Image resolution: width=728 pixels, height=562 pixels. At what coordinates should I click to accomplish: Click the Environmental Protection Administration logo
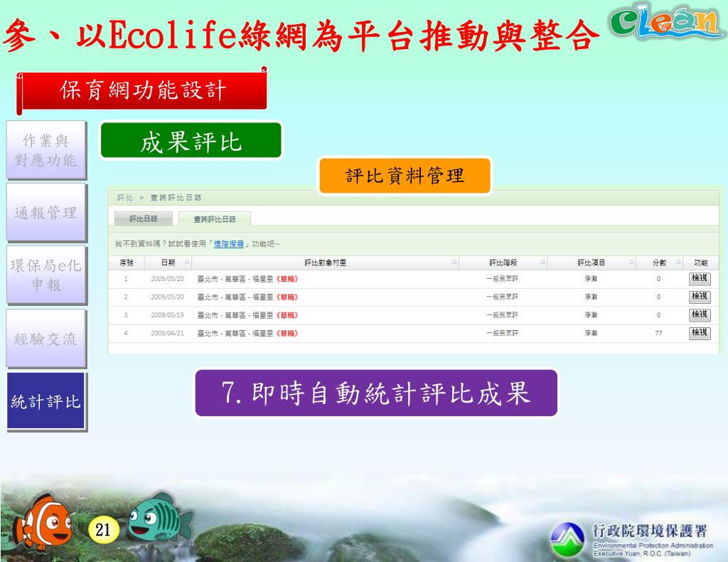pos(567,540)
